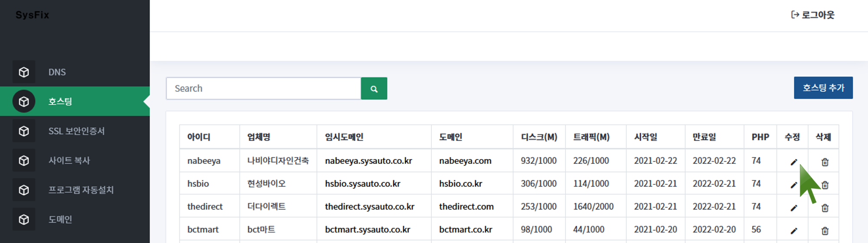Open the DNS menu in sidebar
Viewport: 868px width, 243px height.
click(x=57, y=72)
